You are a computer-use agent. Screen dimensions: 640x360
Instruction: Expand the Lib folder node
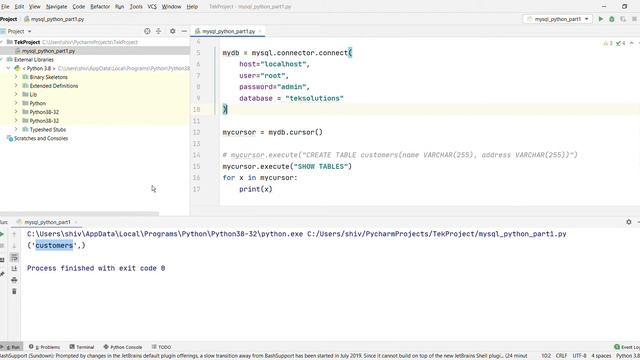(x=16, y=94)
